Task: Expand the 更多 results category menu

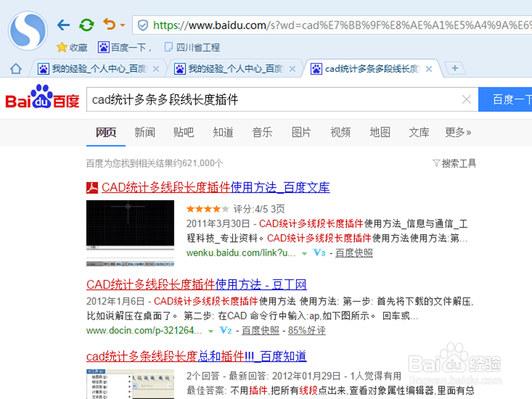Action: (x=458, y=132)
